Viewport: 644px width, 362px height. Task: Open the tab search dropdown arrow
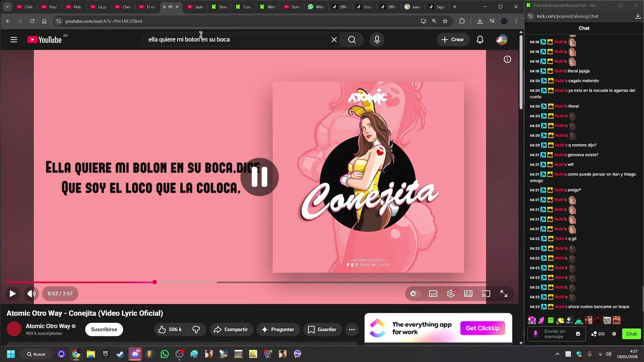coord(7,7)
